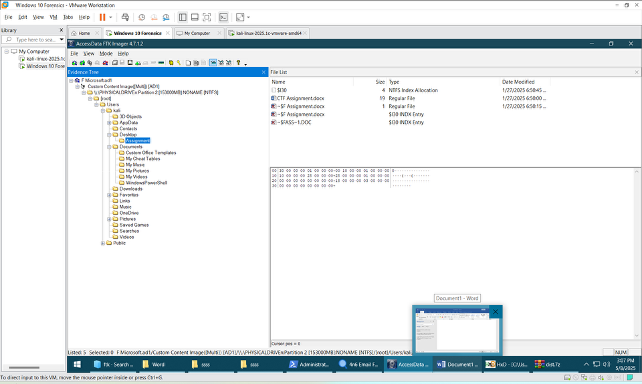Select CTF Assignment.docx in file list

pos(301,98)
